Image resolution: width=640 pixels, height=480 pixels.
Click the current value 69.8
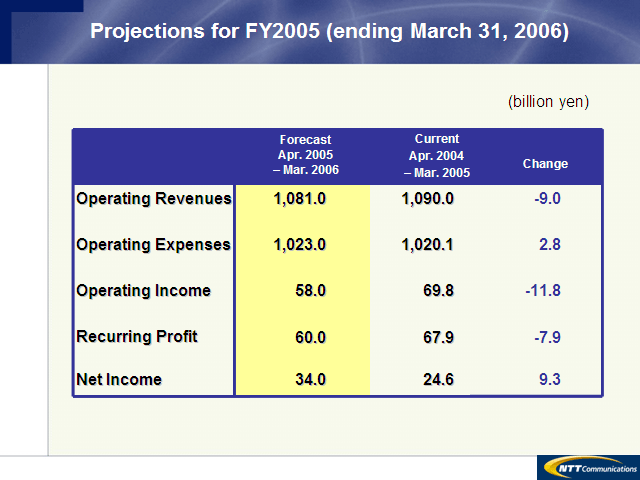[438, 291]
